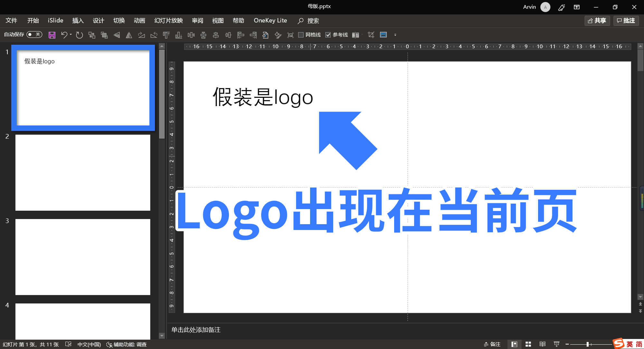Viewport: 644px width, 349px height.
Task: Rotate left using the rotate icon
Action: [154, 35]
